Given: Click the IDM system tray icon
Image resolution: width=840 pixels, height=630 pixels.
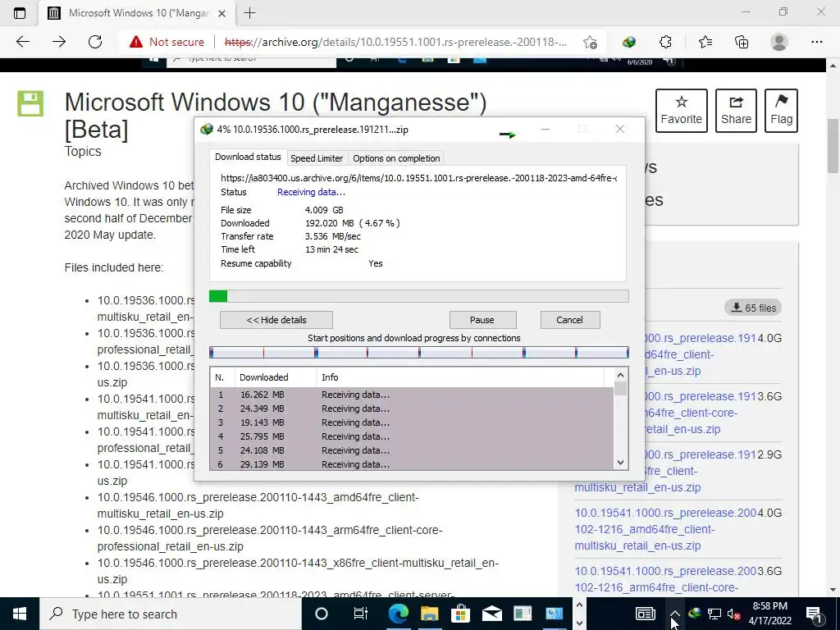Looking at the screenshot, I should (695, 614).
